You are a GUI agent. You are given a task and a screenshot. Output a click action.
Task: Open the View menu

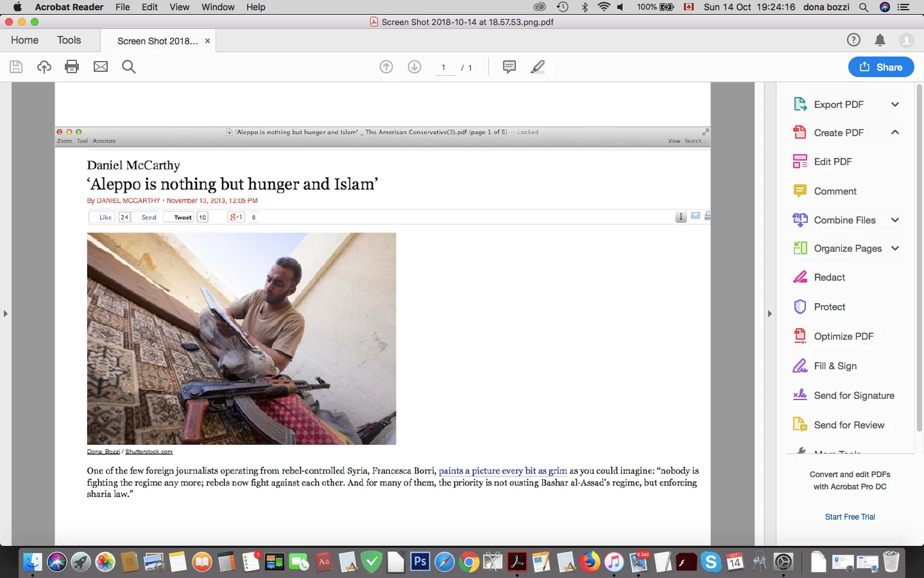pos(180,7)
